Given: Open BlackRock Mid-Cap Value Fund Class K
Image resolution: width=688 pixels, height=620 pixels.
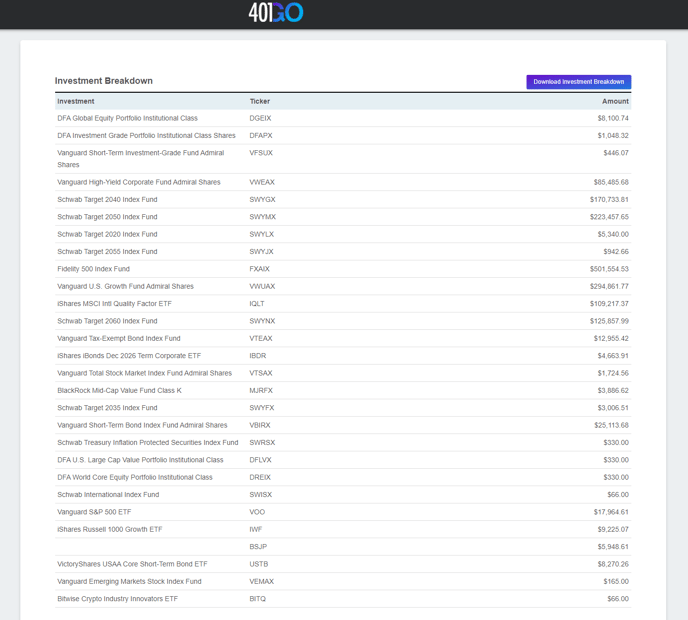Looking at the screenshot, I should pos(119,391).
